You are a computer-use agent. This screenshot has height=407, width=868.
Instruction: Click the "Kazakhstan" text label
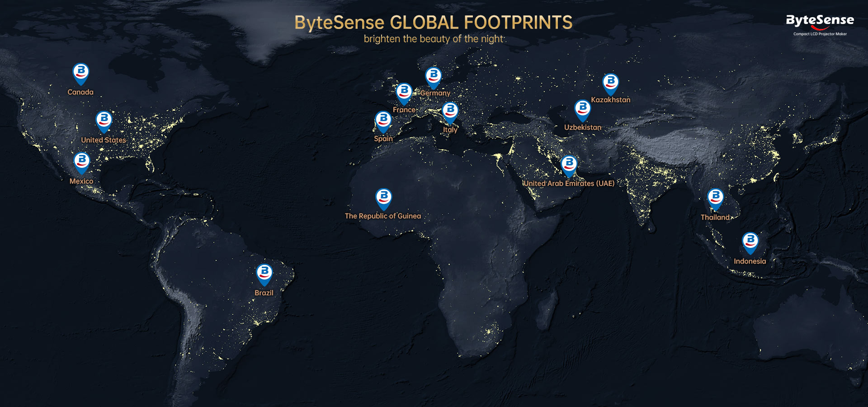(x=610, y=100)
